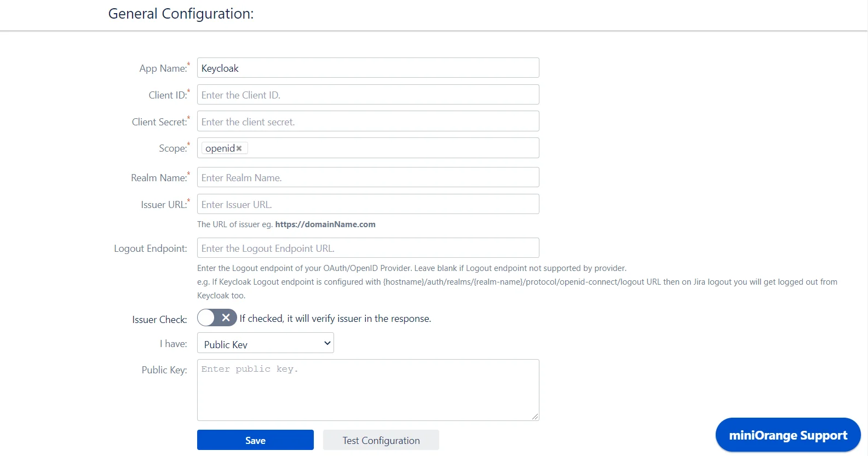This screenshot has height=456, width=868.
Task: Open the miniOrange Support chat
Action: pos(787,435)
